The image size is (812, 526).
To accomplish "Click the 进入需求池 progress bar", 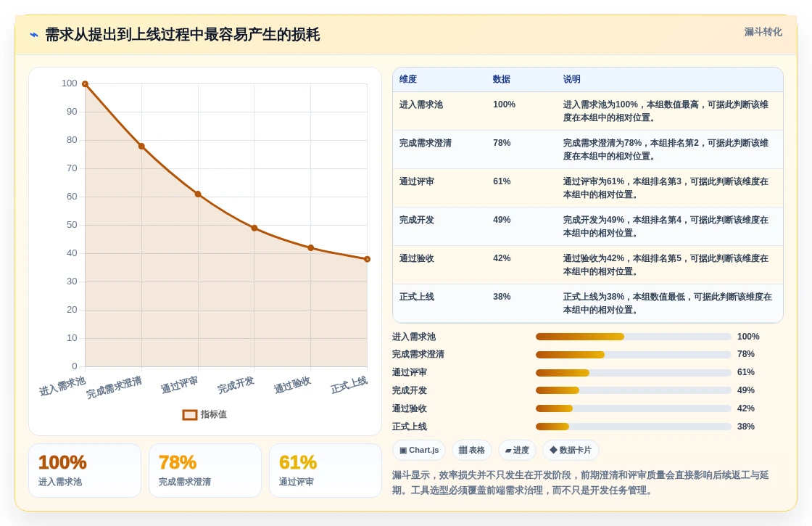I will tap(634, 337).
